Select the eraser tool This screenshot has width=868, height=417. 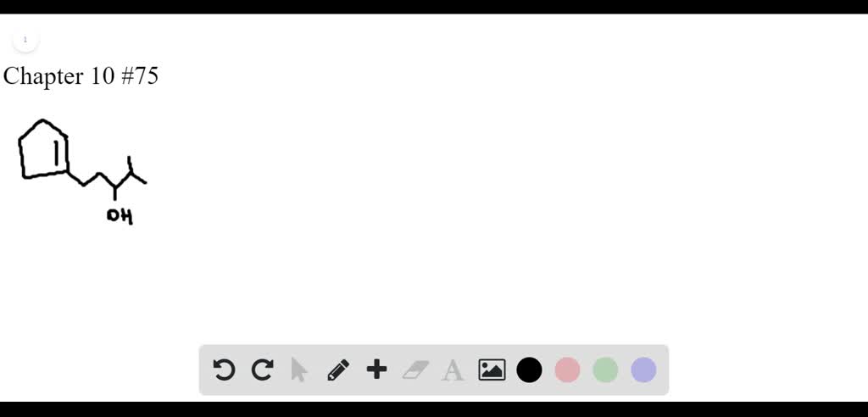[415, 370]
